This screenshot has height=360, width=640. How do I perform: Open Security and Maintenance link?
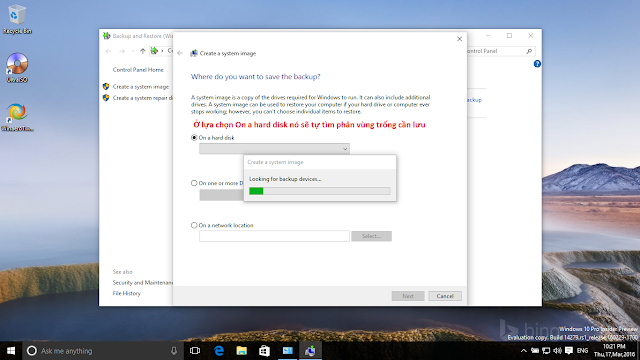[x=142, y=282]
